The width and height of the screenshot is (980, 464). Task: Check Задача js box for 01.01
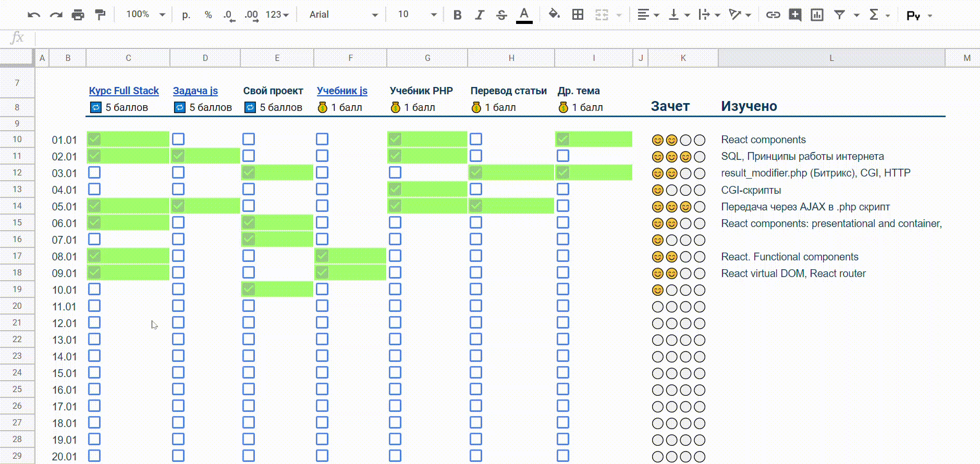tap(178, 139)
